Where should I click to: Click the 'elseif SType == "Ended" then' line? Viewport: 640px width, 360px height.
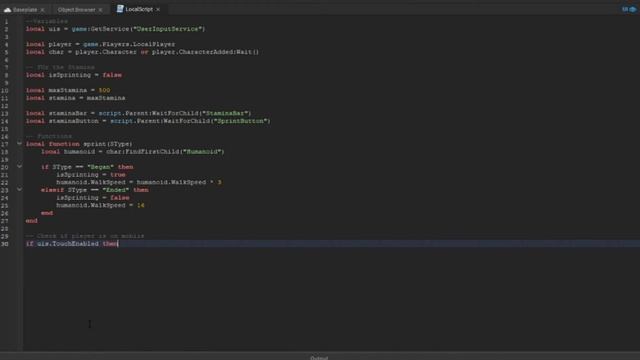95,190
